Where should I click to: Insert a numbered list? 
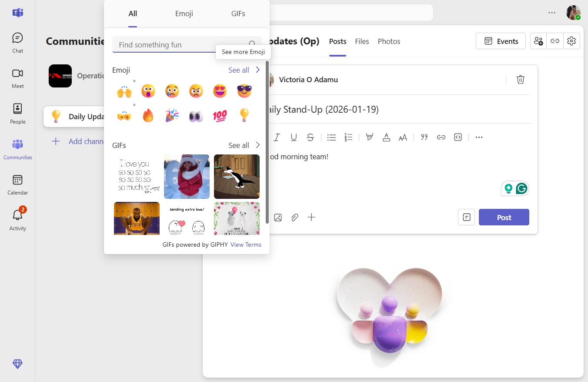point(348,137)
